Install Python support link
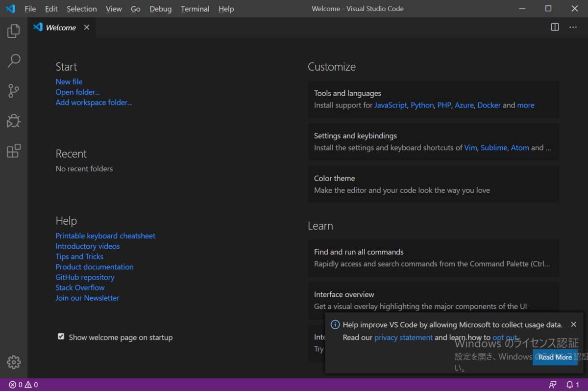This screenshot has width=588, height=391. pyautogui.click(x=422, y=105)
